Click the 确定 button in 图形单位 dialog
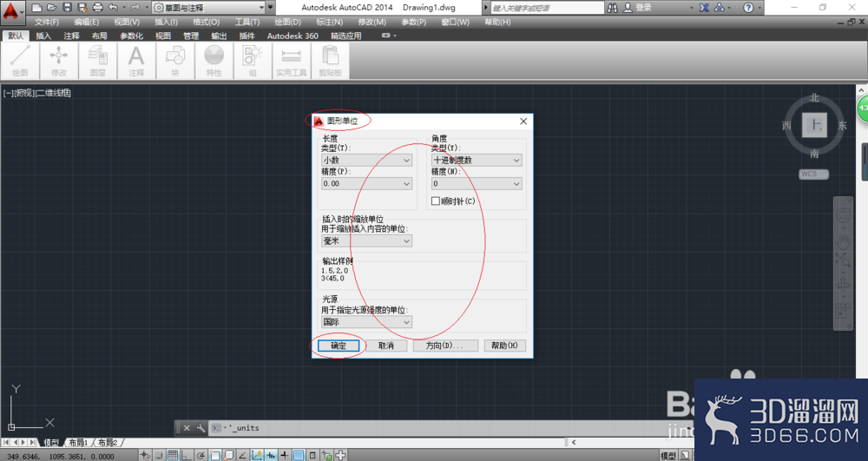Image resolution: width=868 pixels, height=461 pixels. (x=339, y=346)
